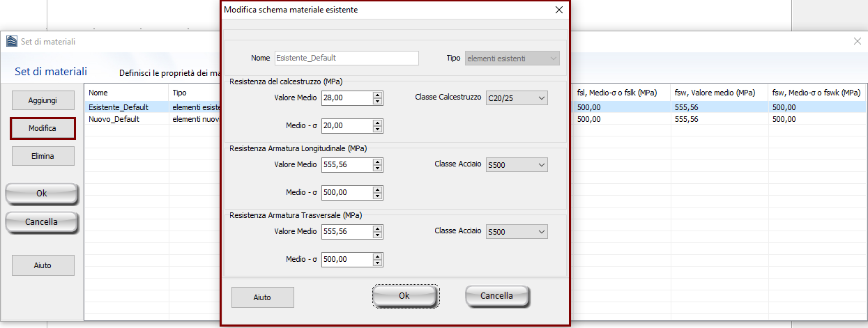This screenshot has height=328, width=868.
Task: Increase longitudinal Valore Medio with up arrow
Action: pyautogui.click(x=377, y=162)
